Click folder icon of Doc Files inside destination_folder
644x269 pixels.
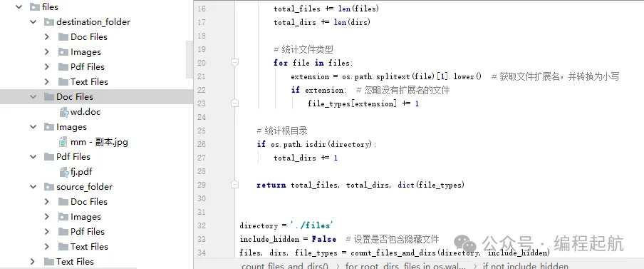coord(63,37)
